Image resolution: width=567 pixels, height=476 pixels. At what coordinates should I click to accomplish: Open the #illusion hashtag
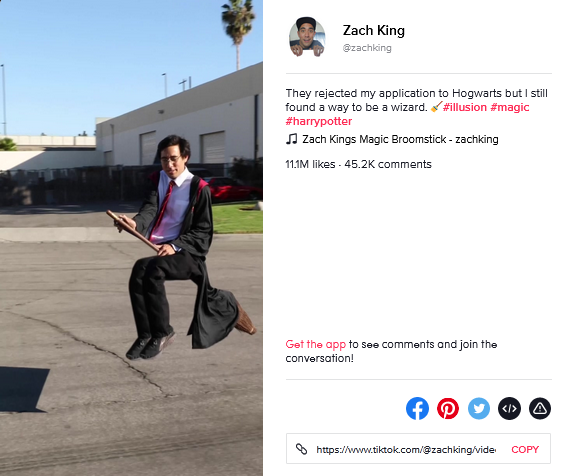pos(465,107)
